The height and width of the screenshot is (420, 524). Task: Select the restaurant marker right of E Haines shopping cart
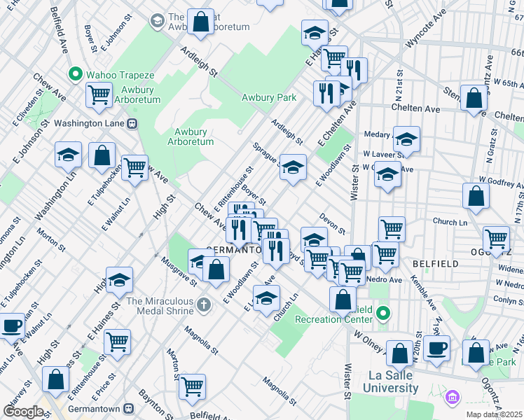click(354, 71)
